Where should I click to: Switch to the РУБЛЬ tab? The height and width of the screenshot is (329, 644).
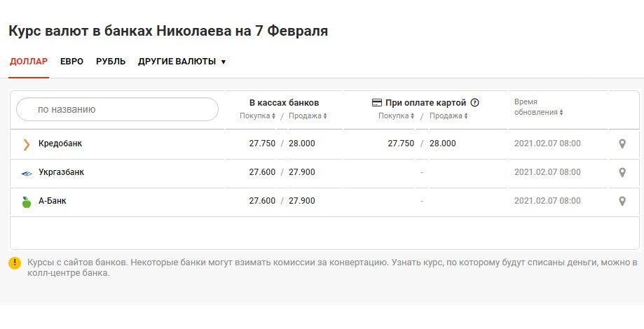click(111, 62)
